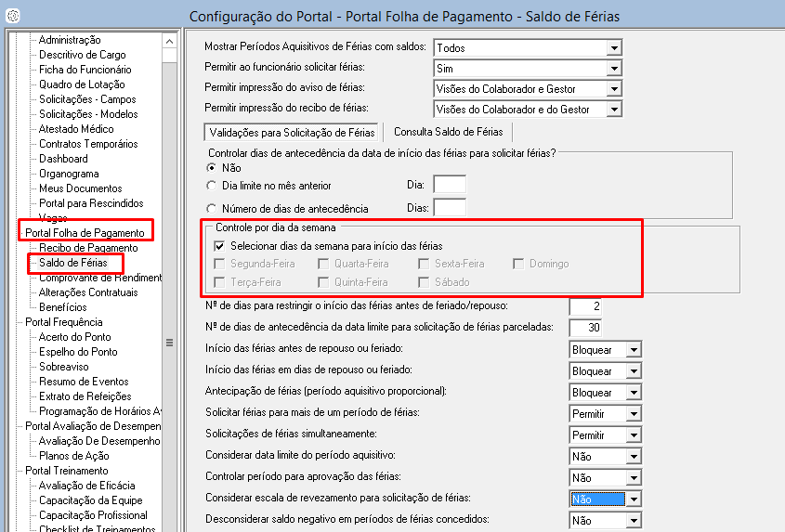
Task: Click the sidebar tree scroll-up arrow
Action: pyautogui.click(x=169, y=42)
